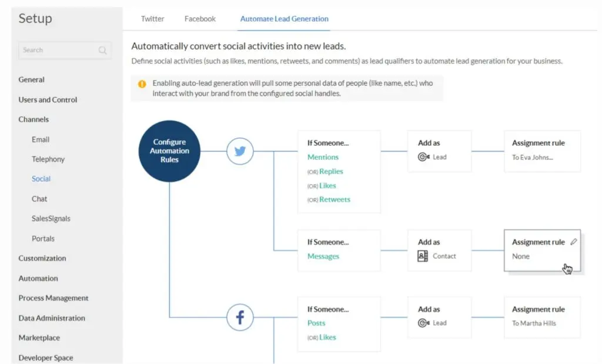This screenshot has width=602, height=364.
Task: Open SalesSignals under Channels
Action: (x=51, y=219)
